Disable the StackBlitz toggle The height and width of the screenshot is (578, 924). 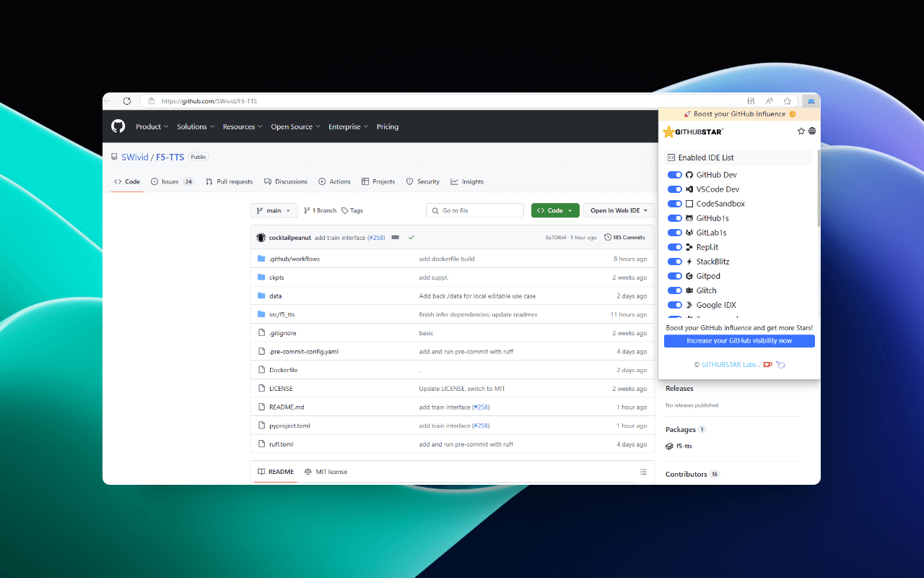[x=675, y=262]
